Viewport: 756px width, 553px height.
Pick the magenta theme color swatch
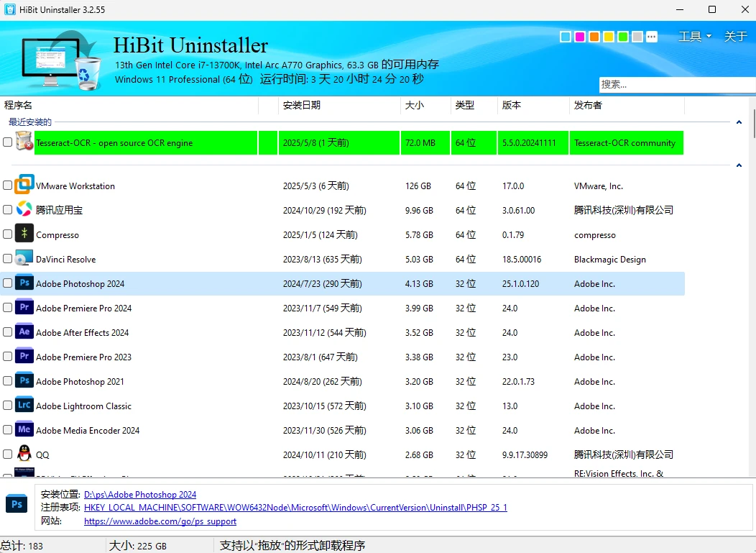580,37
